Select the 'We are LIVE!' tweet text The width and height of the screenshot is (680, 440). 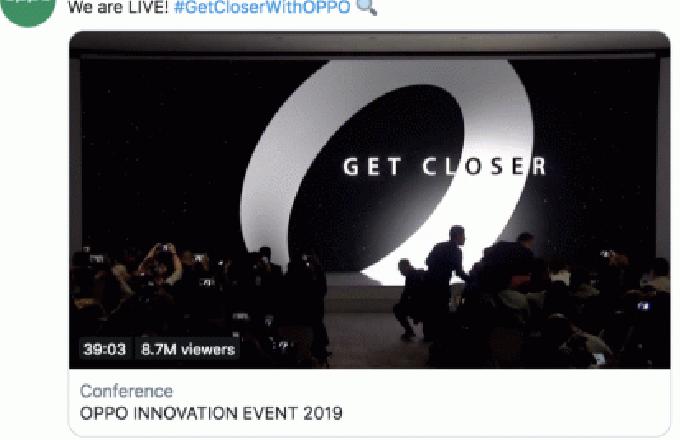click(118, 7)
